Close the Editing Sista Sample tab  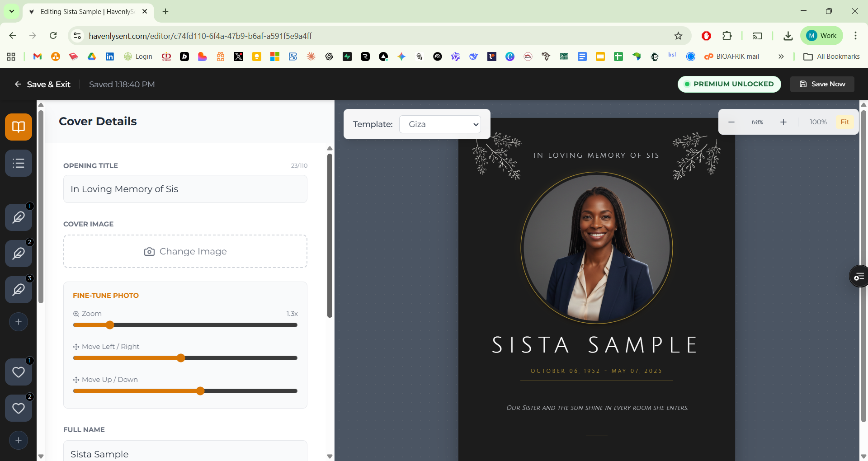145,11
